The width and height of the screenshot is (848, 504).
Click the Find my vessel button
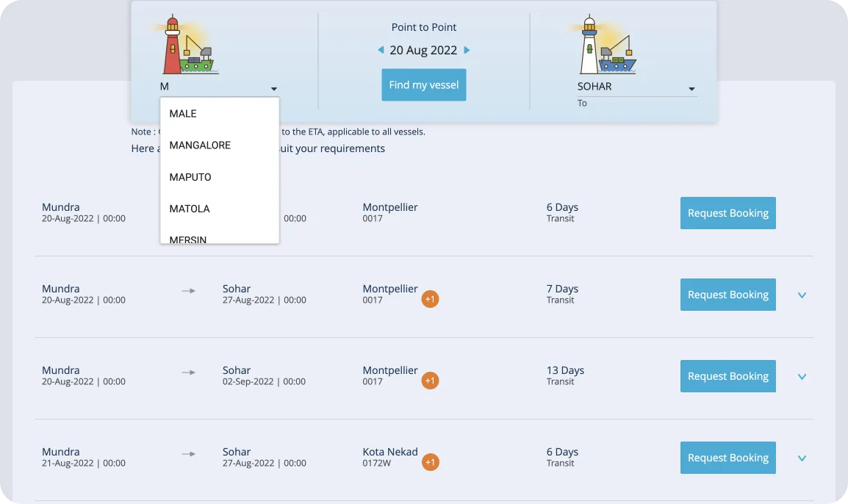point(424,85)
